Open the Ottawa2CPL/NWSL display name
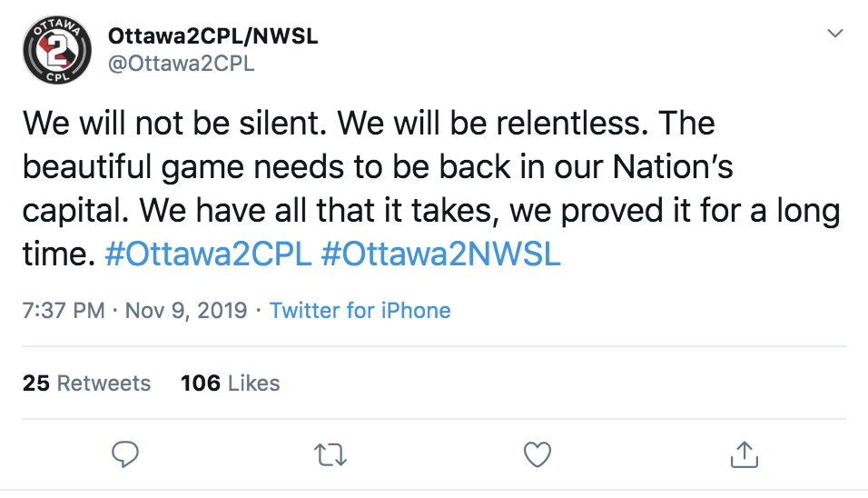Viewport: 868px width, 498px height. click(213, 36)
